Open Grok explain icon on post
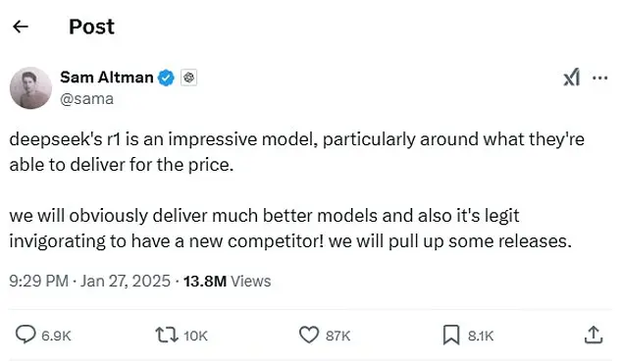 point(572,78)
